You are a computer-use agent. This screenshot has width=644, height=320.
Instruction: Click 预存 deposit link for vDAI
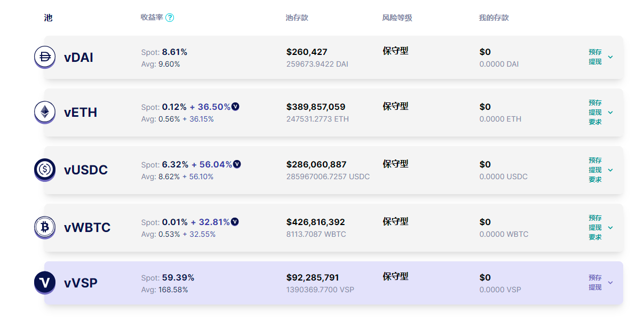[x=595, y=52]
